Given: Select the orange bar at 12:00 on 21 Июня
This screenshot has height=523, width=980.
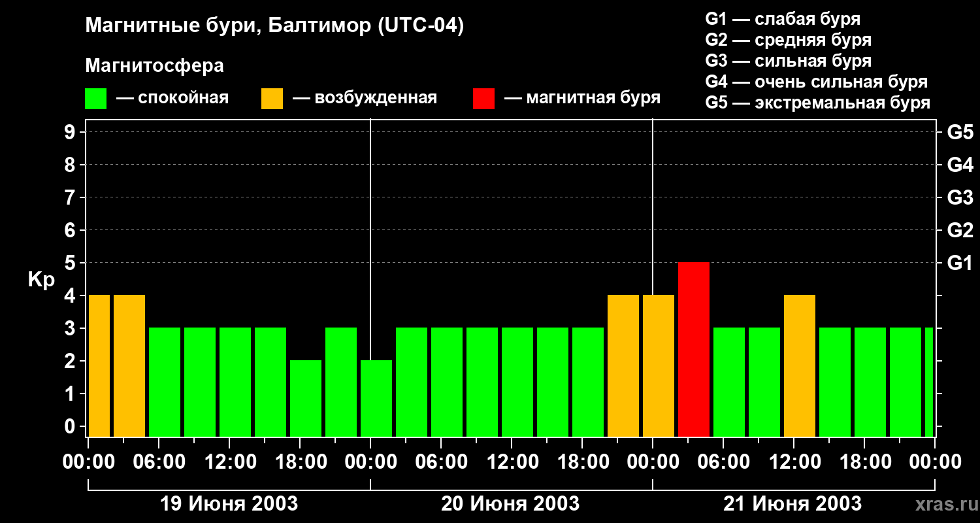Looking at the screenshot, I should (x=800, y=366).
